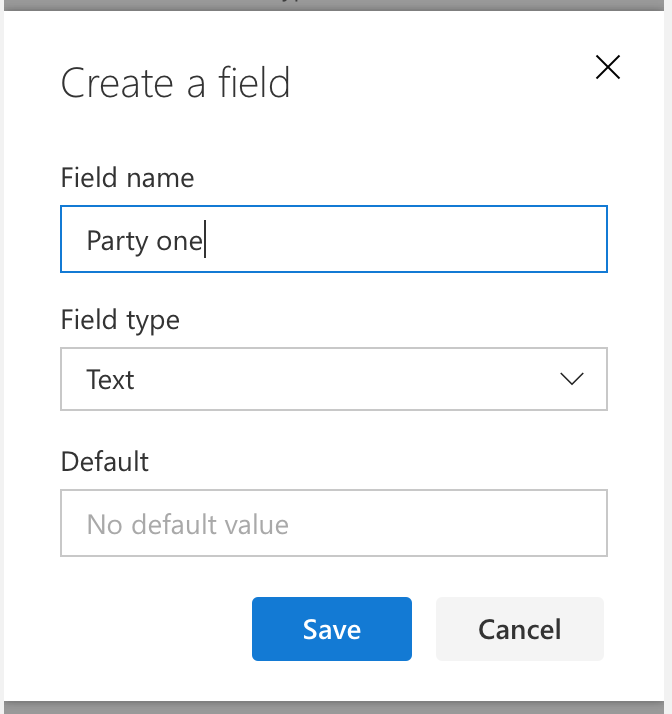
Task: Click the Field name text box
Action: click(333, 239)
